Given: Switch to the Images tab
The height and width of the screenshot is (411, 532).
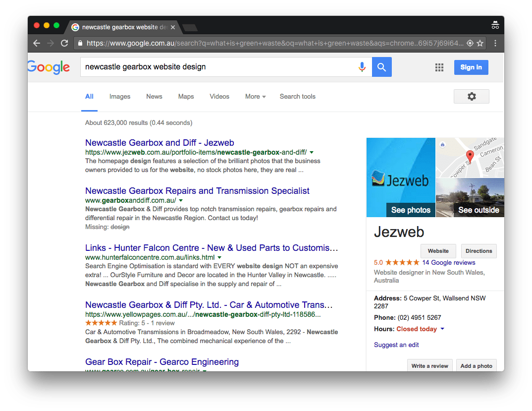Looking at the screenshot, I should (x=120, y=97).
